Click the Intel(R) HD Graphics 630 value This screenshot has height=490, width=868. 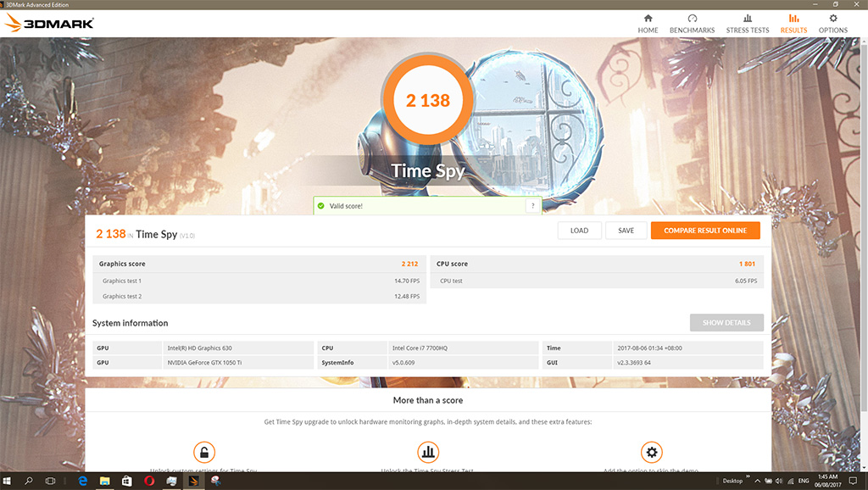[200, 348]
